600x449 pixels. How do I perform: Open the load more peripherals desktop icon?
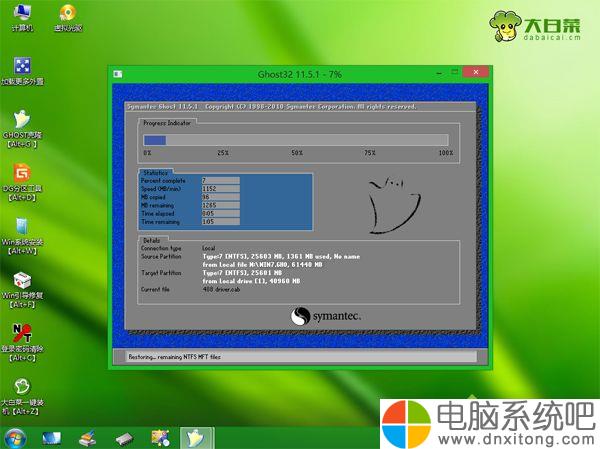pyautogui.click(x=22, y=71)
